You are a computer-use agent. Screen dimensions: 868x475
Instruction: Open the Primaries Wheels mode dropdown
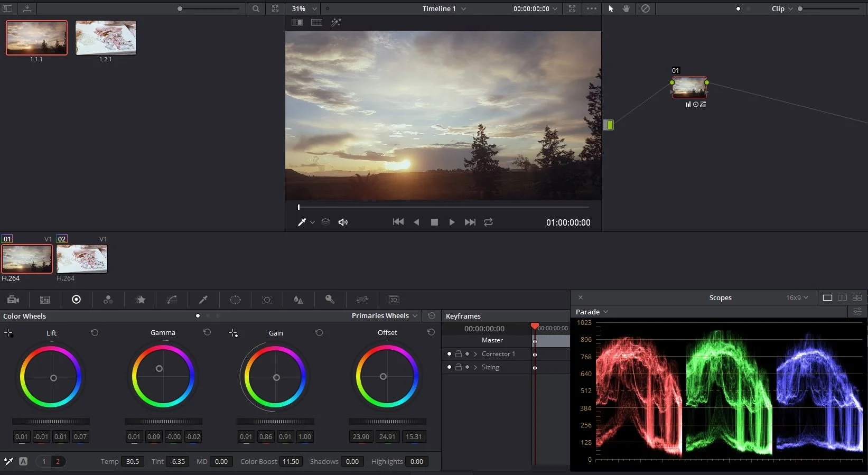pos(385,316)
